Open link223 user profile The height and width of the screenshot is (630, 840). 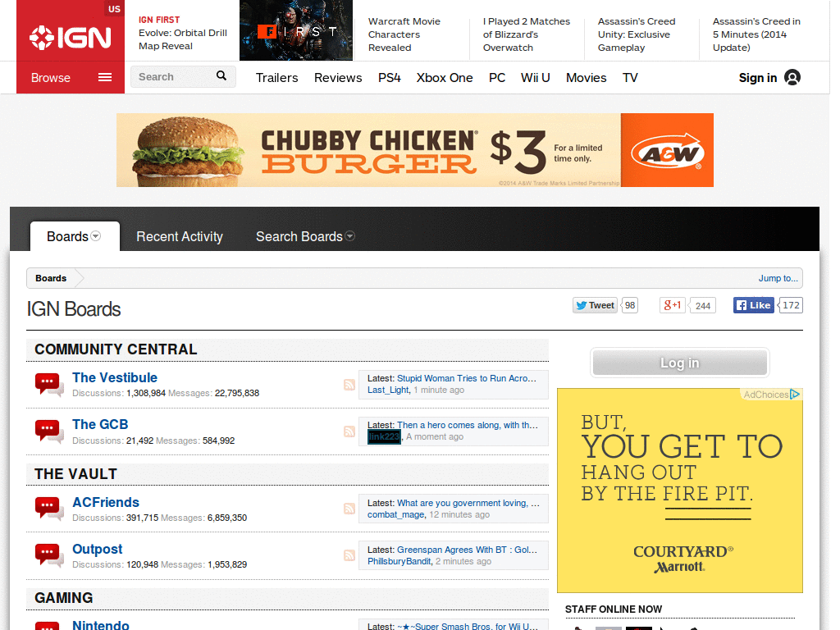384,436
